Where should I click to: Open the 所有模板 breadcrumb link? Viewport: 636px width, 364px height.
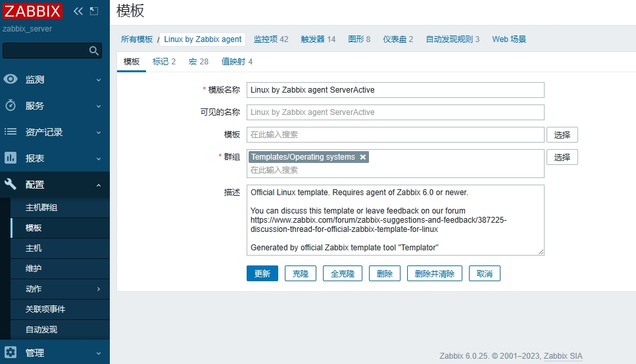point(136,39)
